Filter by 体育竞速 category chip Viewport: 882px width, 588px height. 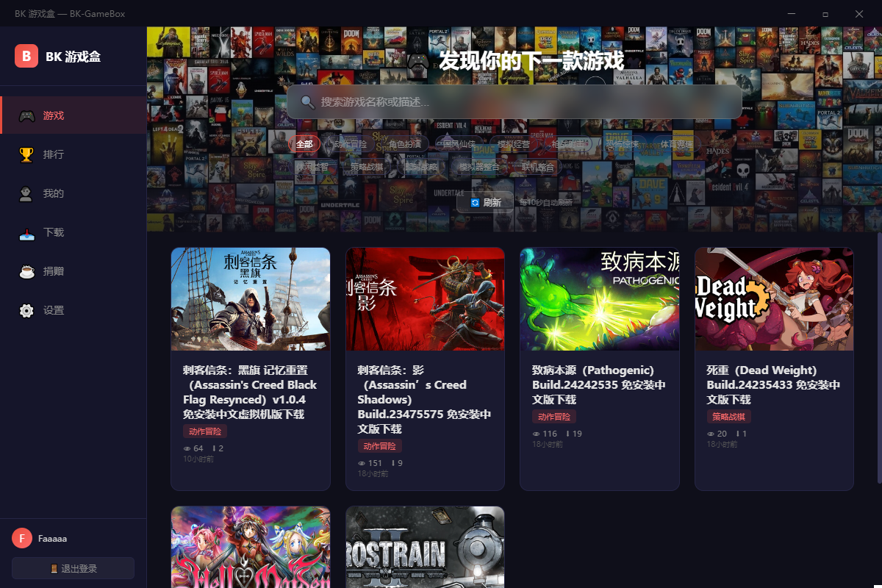pos(677,144)
